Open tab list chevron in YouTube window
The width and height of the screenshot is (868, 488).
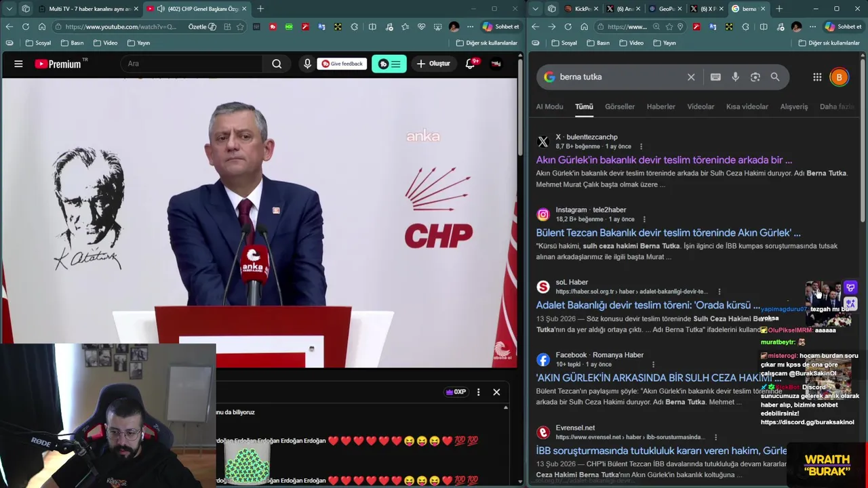point(9,9)
